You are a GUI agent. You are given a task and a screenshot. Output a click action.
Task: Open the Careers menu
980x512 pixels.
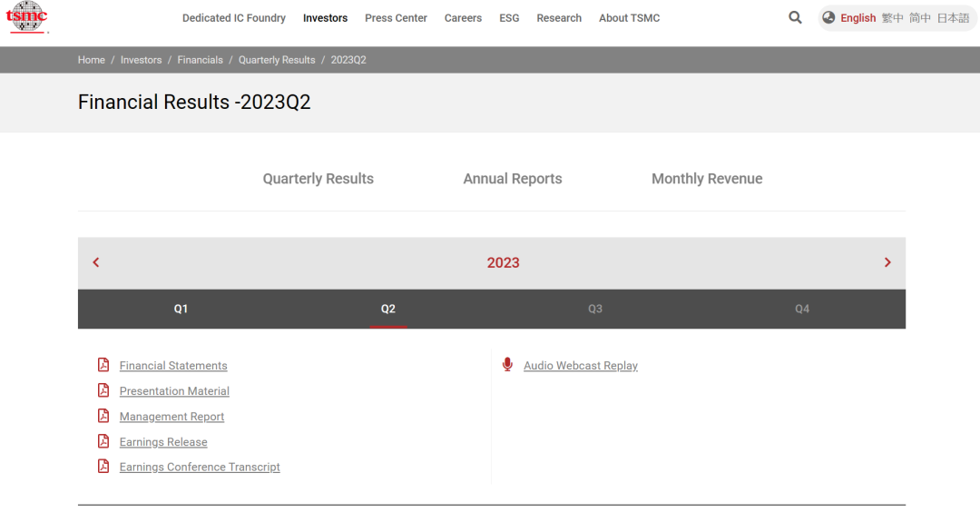point(463,18)
